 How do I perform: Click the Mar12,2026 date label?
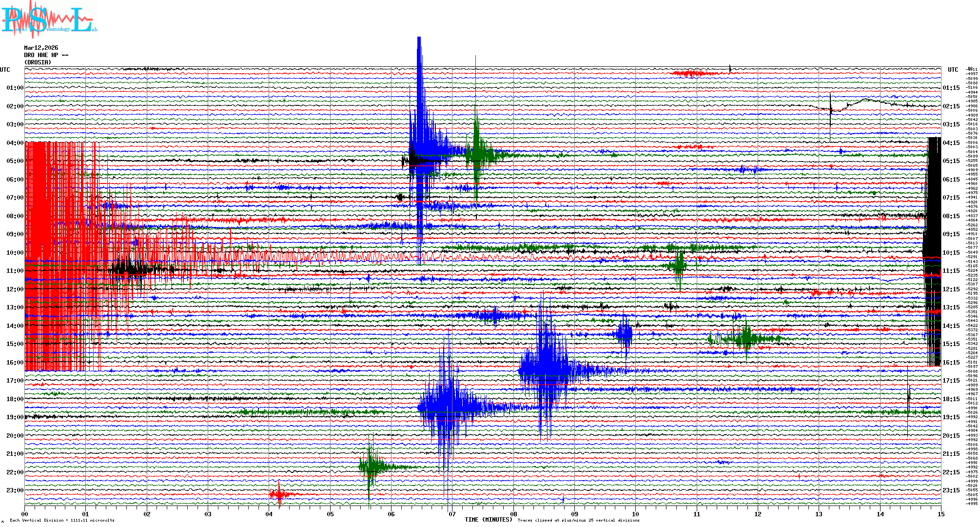(x=41, y=48)
